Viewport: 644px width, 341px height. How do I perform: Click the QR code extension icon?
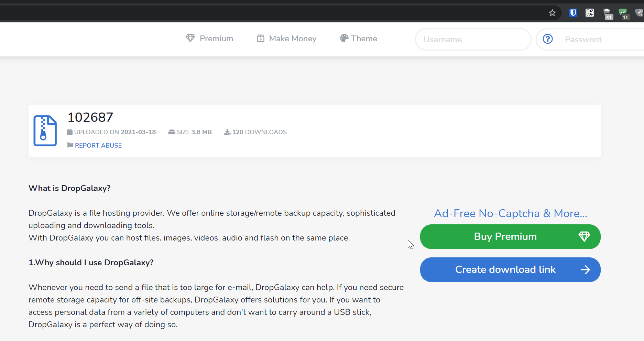coord(589,13)
